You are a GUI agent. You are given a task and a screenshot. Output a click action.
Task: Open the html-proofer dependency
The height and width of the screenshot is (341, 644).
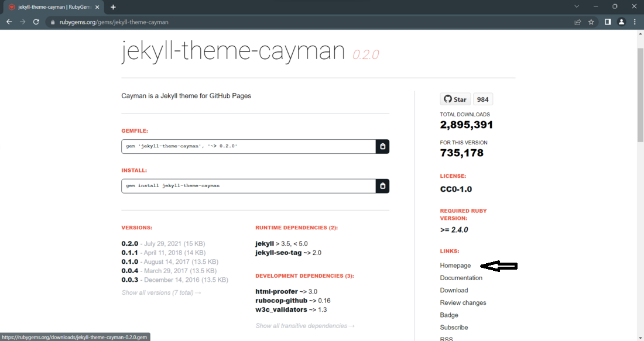click(x=276, y=291)
